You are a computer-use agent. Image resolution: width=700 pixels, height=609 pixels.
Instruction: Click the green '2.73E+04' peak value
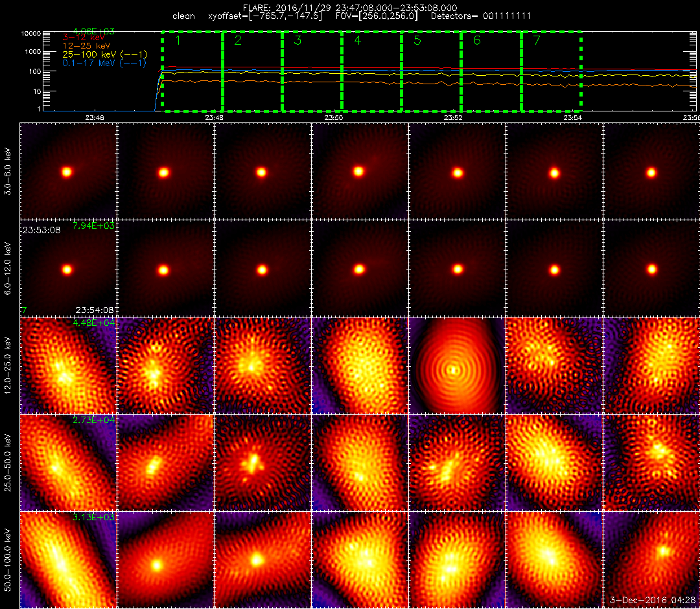93,420
